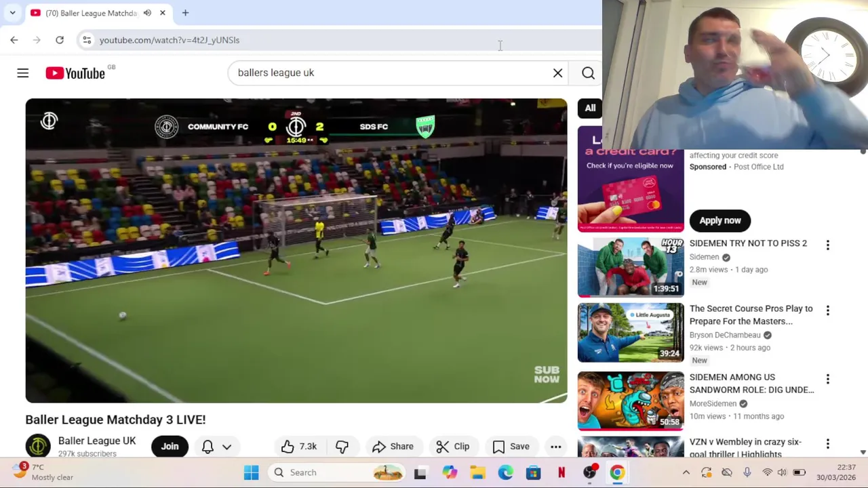Click on the video player to pause
Image resolution: width=868 pixels, height=488 pixels.
[296, 251]
